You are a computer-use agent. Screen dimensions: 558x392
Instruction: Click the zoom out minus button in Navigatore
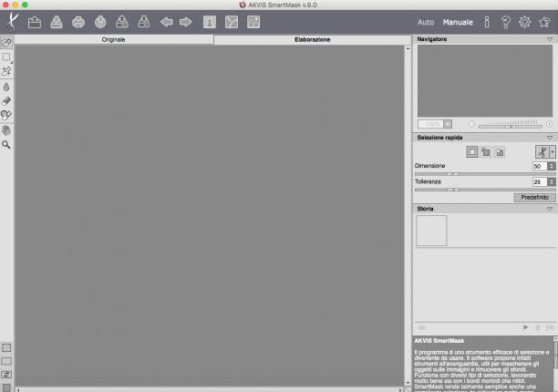tap(471, 124)
